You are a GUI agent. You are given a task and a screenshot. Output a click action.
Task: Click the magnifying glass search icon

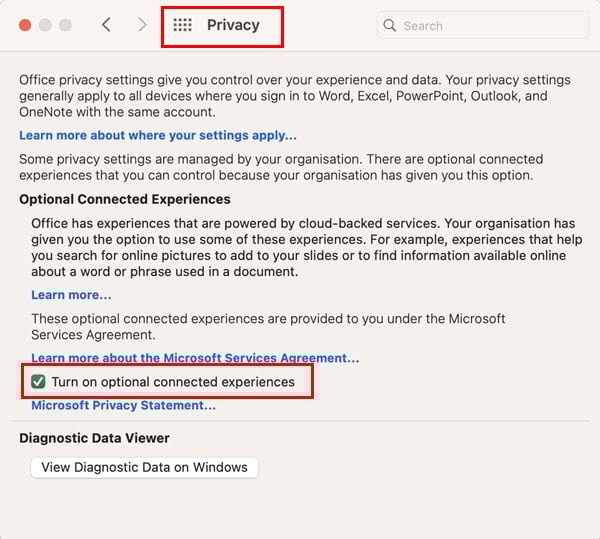coord(390,26)
